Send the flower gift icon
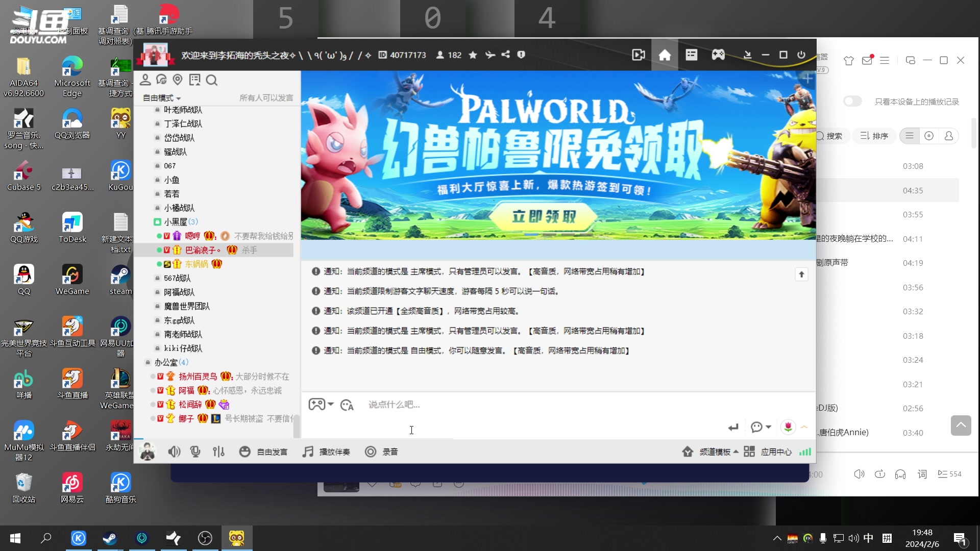This screenshot has width=980, height=551. click(788, 427)
